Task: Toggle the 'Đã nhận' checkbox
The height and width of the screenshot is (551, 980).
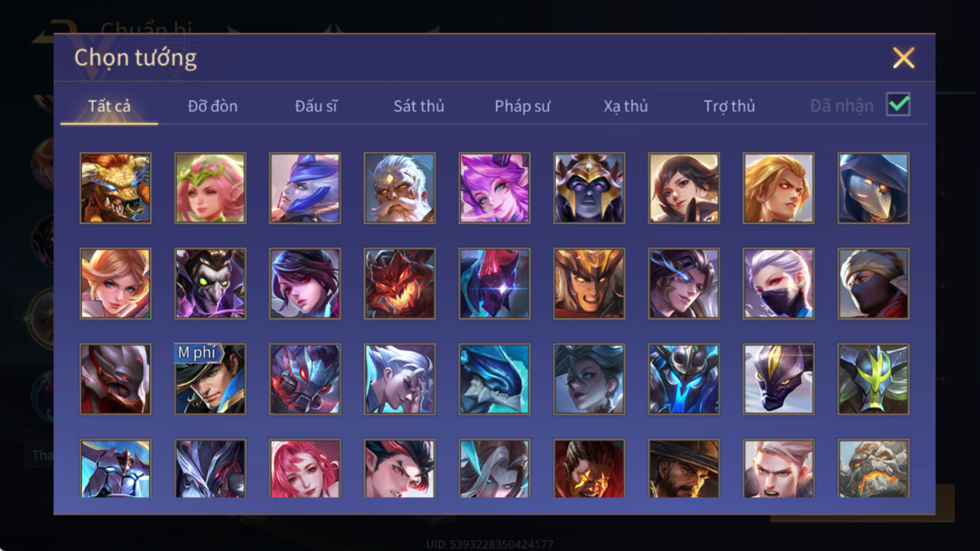Action: [x=898, y=105]
